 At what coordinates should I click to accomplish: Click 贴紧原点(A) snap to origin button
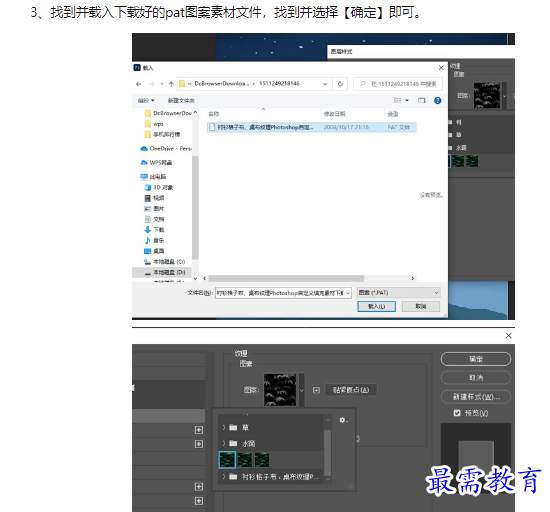pos(351,390)
